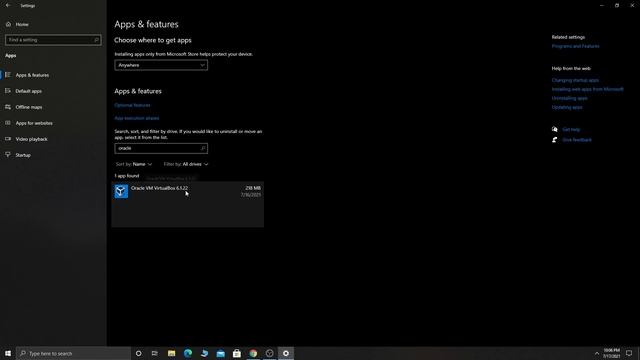
Task: Click the Get help link
Action: point(571,129)
